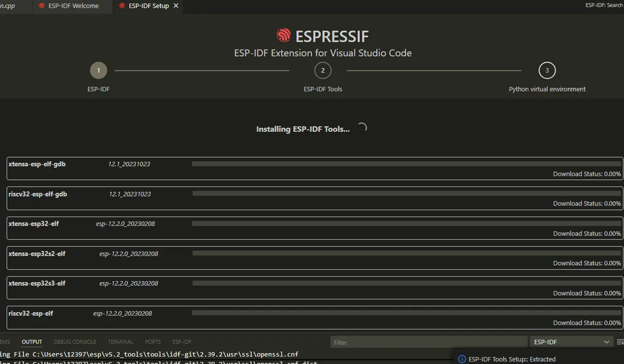Select the ESP-IDF Setup editor tab
The height and width of the screenshot is (364, 624).
(148, 6)
